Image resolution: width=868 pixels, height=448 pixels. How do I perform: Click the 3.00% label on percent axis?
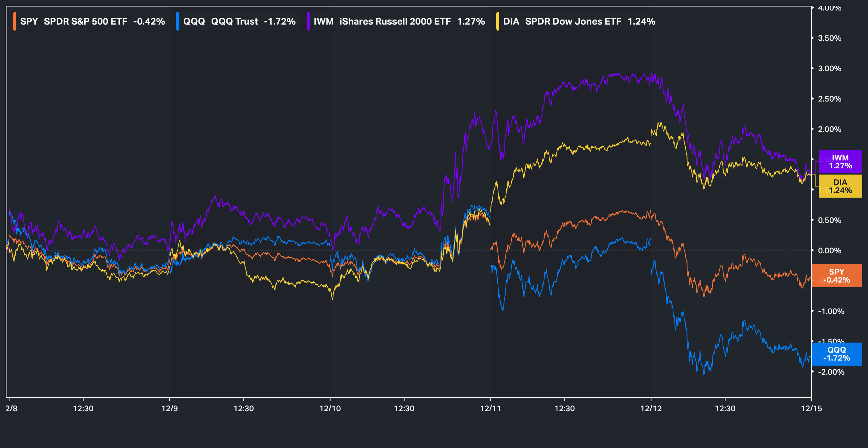point(829,69)
